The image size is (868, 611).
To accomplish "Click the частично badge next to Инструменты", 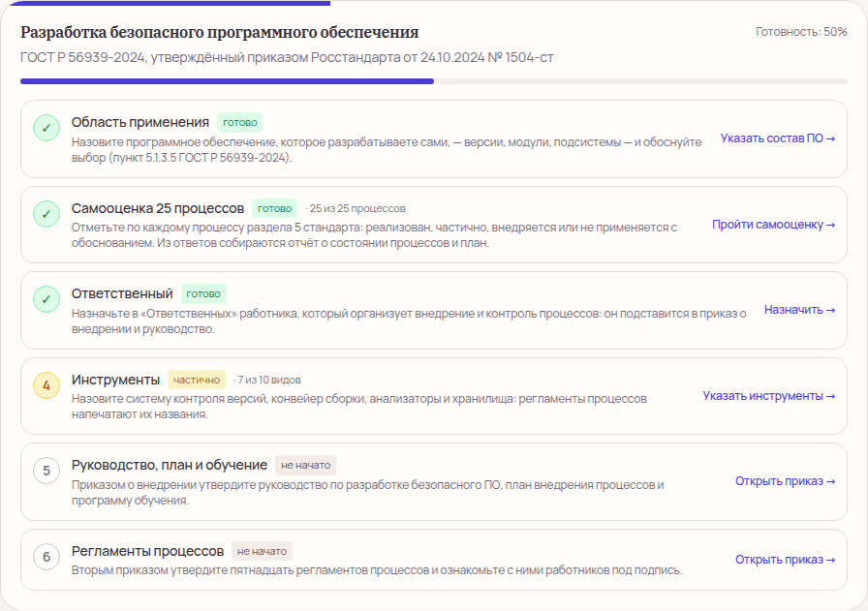I will (197, 381).
